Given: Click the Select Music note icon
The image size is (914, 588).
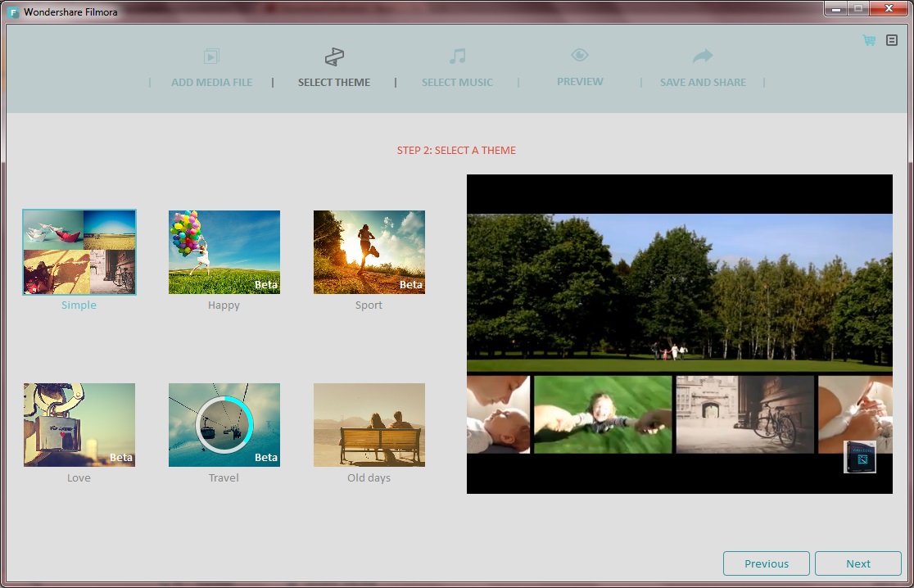Looking at the screenshot, I should 457,56.
